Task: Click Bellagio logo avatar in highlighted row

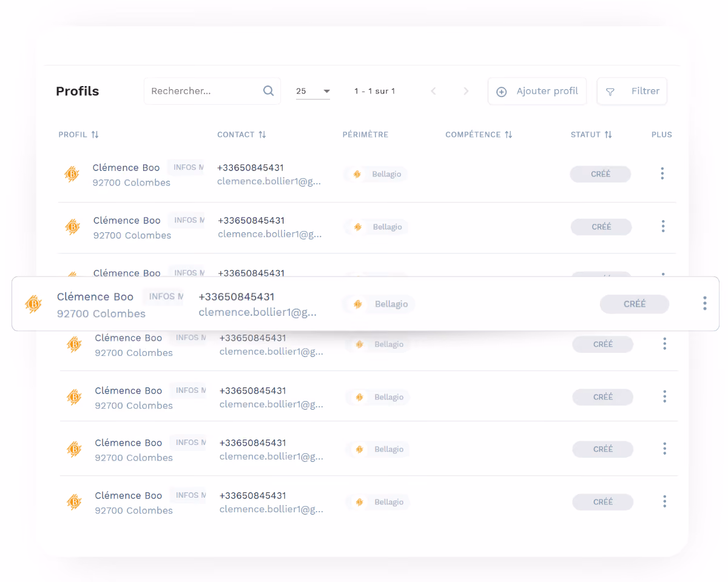Action: [33, 304]
